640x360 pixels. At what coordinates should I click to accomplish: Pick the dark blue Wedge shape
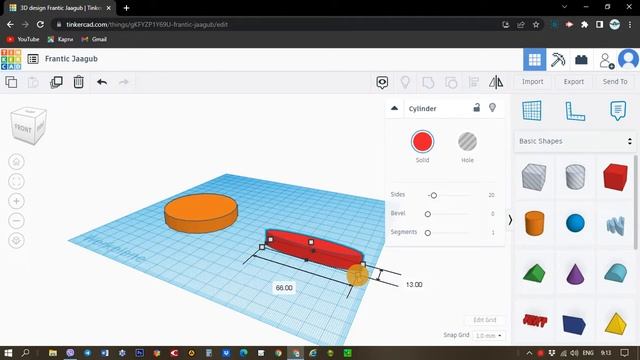(574, 324)
